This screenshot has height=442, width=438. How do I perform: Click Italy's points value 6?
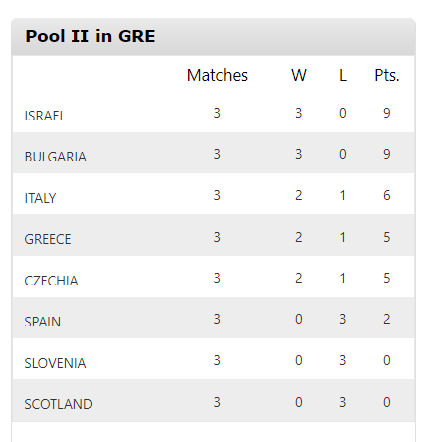(x=387, y=195)
